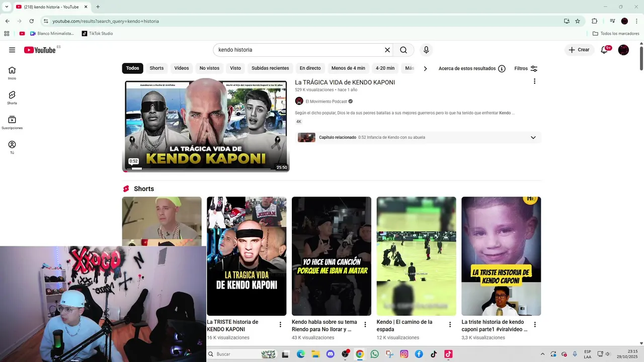
Task: Play the KENDO KAPONI main video thumbnail
Action: click(206, 126)
